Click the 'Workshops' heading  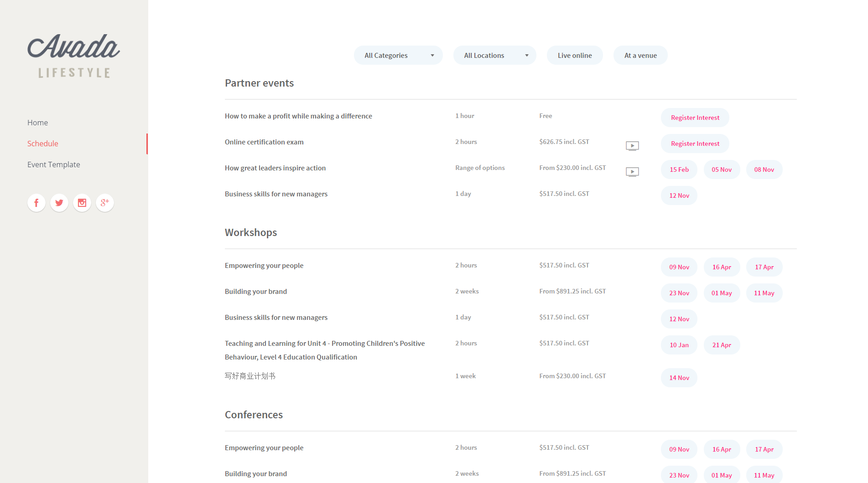[251, 232]
